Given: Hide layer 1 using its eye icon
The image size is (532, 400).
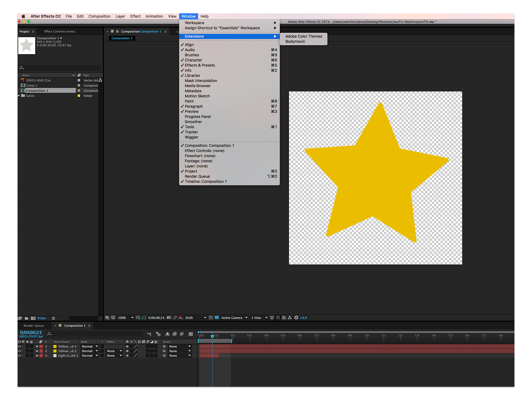Looking at the screenshot, I should (x=19, y=347).
